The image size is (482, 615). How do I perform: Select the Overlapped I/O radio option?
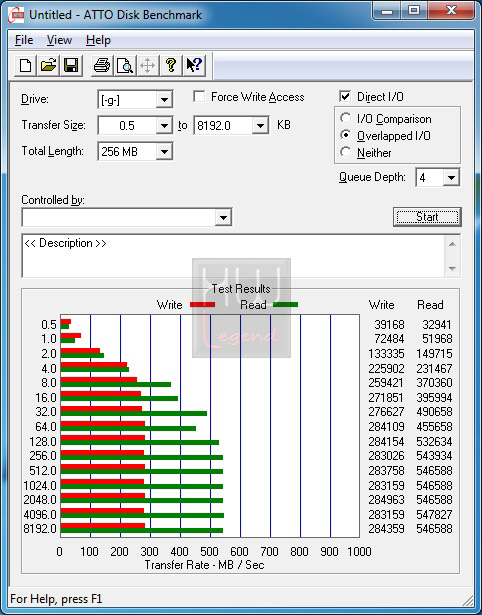346,135
